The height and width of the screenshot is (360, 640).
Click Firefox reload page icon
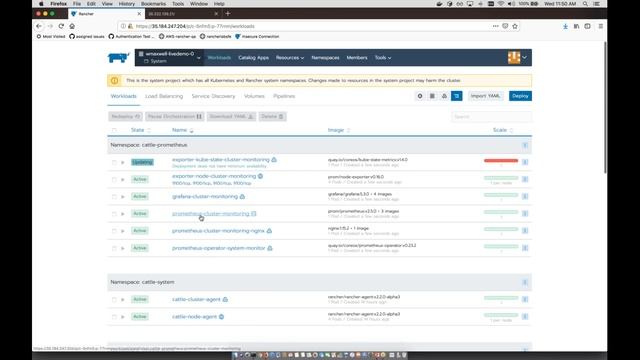(61, 26)
